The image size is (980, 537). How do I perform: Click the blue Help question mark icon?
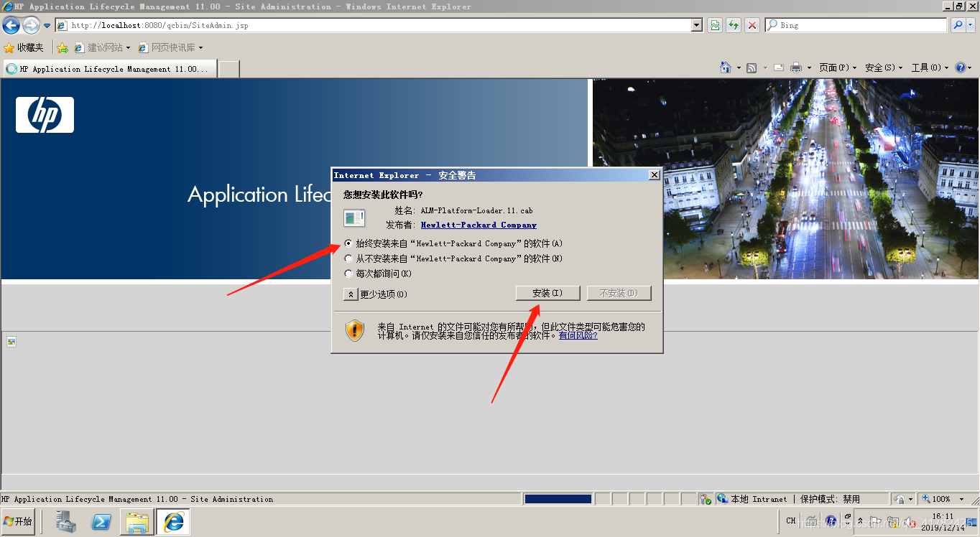click(x=961, y=67)
